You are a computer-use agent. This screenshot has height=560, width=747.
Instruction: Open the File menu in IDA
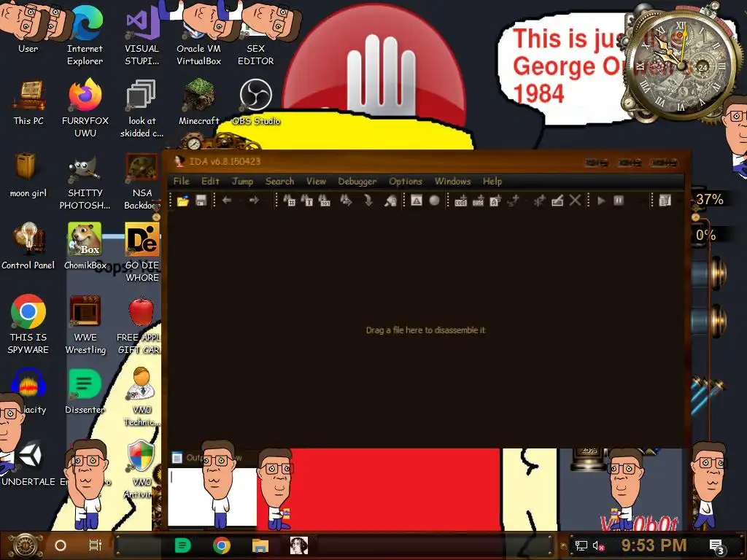click(181, 181)
